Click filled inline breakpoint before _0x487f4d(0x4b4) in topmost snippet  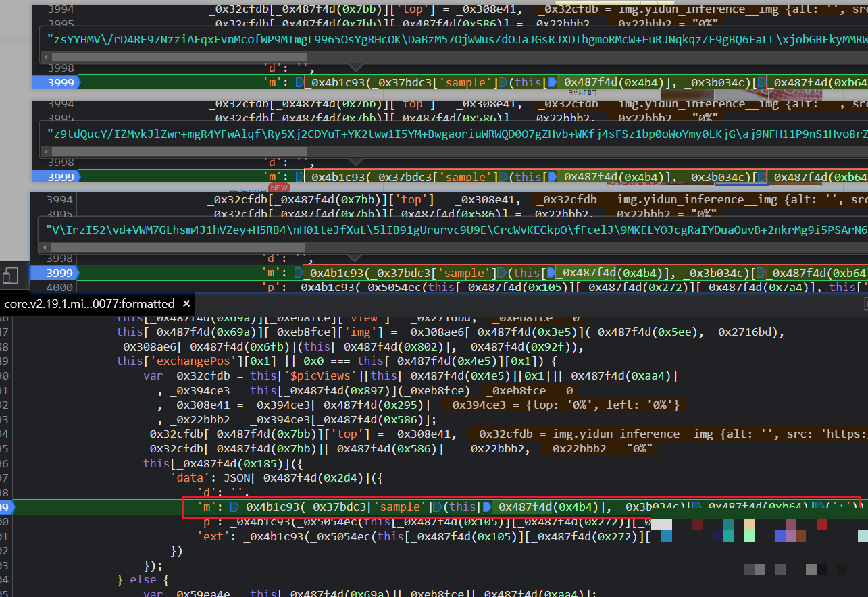[551, 82]
